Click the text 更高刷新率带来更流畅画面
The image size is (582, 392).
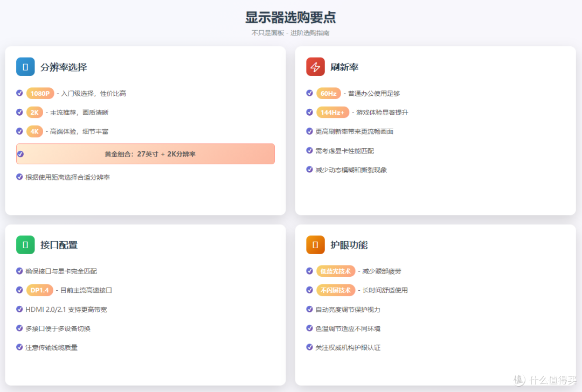[355, 131]
